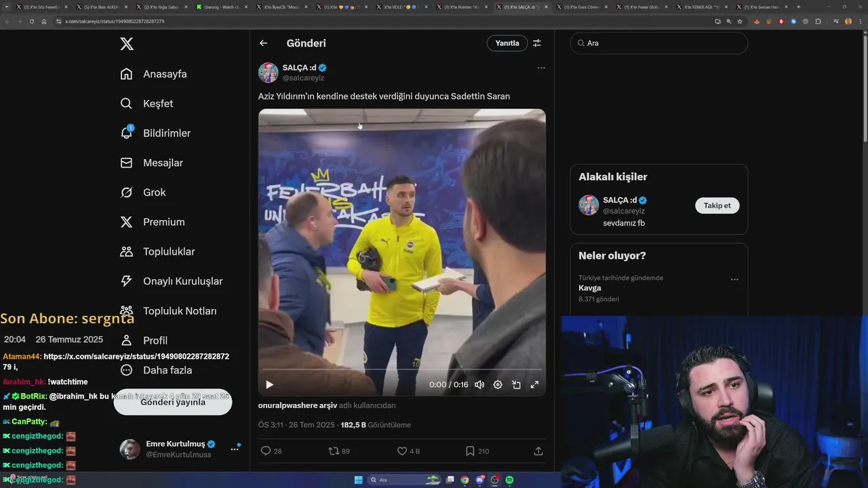This screenshot has width=868, height=488.
Task: Click the Chrome profile avatar
Action: (x=848, y=21)
